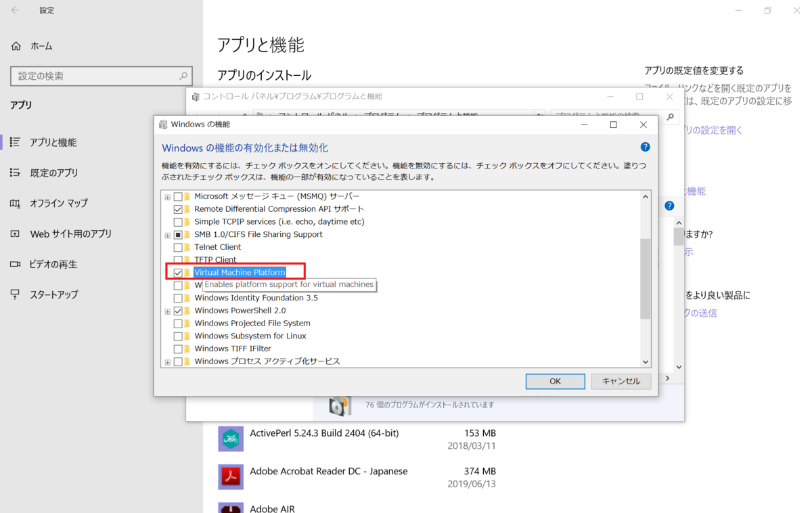Uncheck Virtual Machine Platform checkbox

(178, 272)
